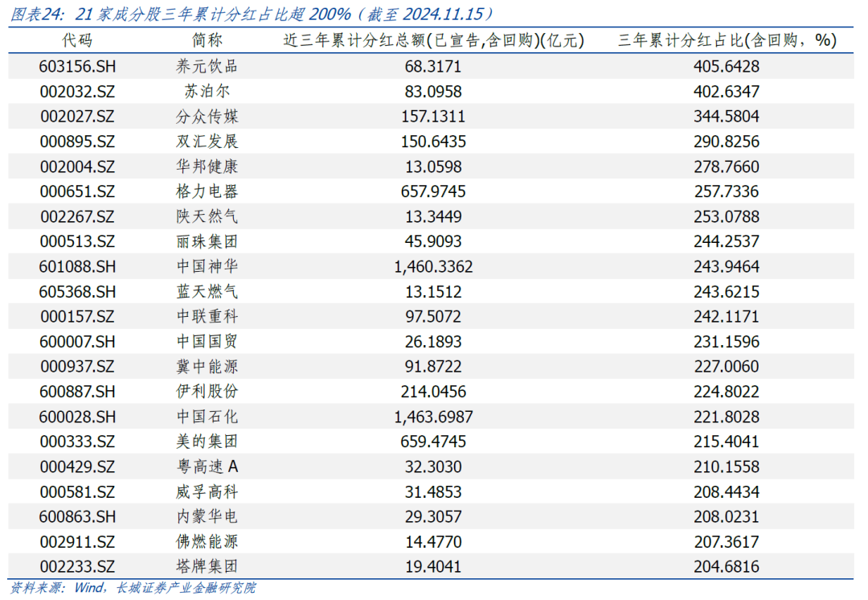Select stock code 603156.SH

77,67
